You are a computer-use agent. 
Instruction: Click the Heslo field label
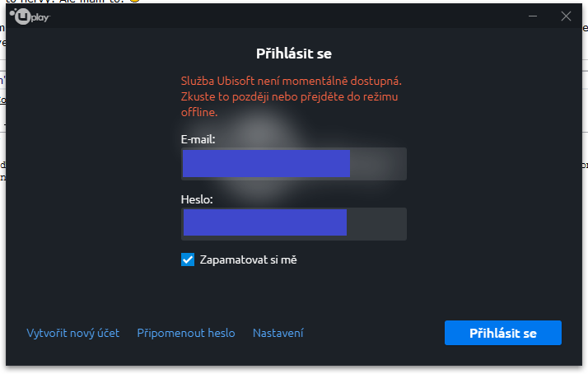(197, 199)
